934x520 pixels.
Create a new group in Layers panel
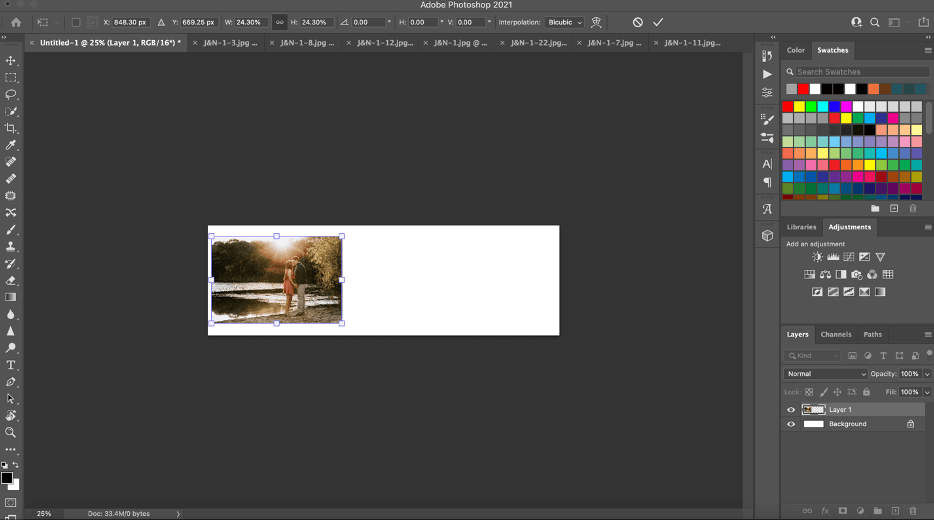(x=877, y=511)
